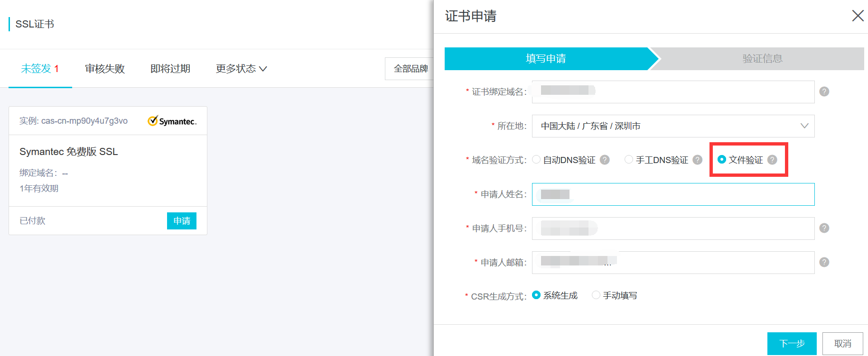Focus the 申请人手机号 input field
Viewport: 868px width, 356px height.
[x=673, y=228]
